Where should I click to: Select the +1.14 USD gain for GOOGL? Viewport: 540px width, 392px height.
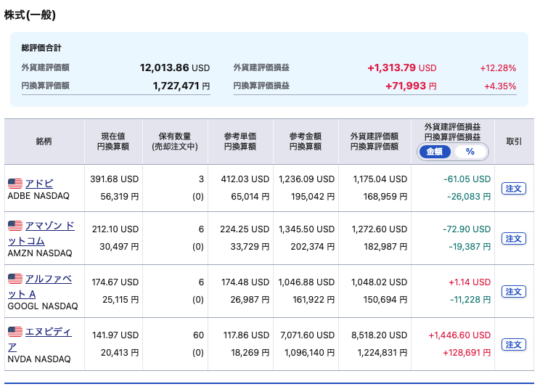(x=470, y=282)
